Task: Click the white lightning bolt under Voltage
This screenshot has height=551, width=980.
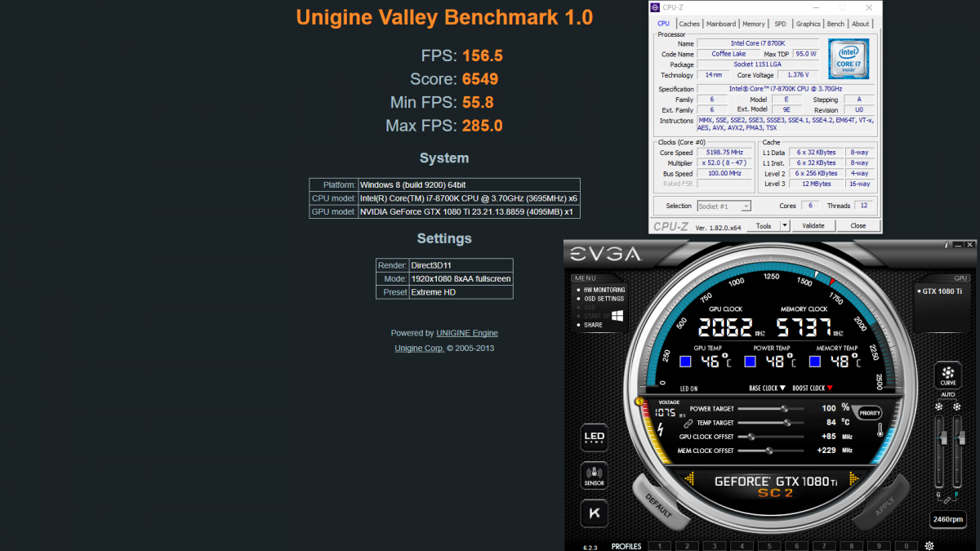Action: (x=660, y=428)
